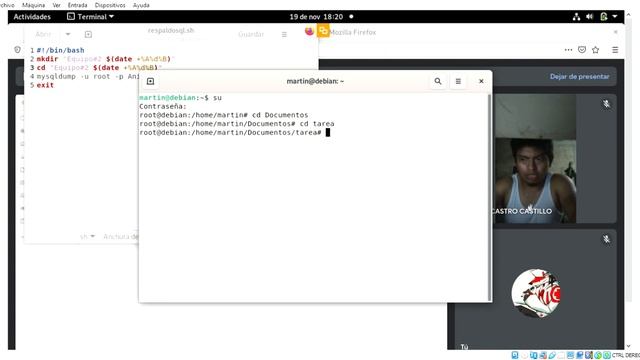Screen dimensions: 640x360
Task: Open the Ver menu of VirtualBox
Action: [x=56, y=5]
